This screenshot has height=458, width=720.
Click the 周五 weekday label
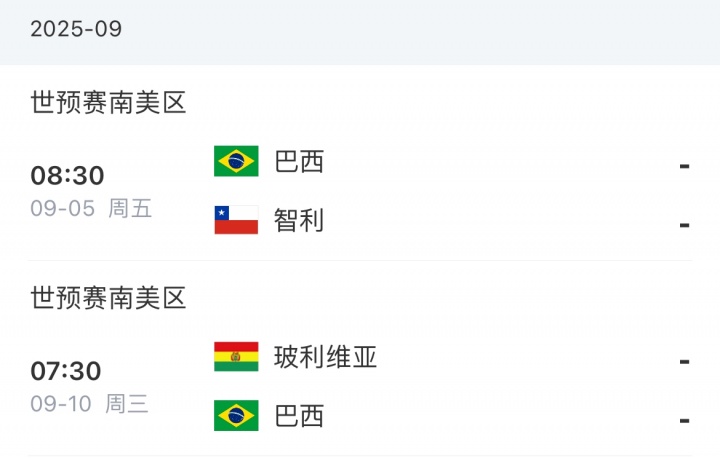point(130,209)
